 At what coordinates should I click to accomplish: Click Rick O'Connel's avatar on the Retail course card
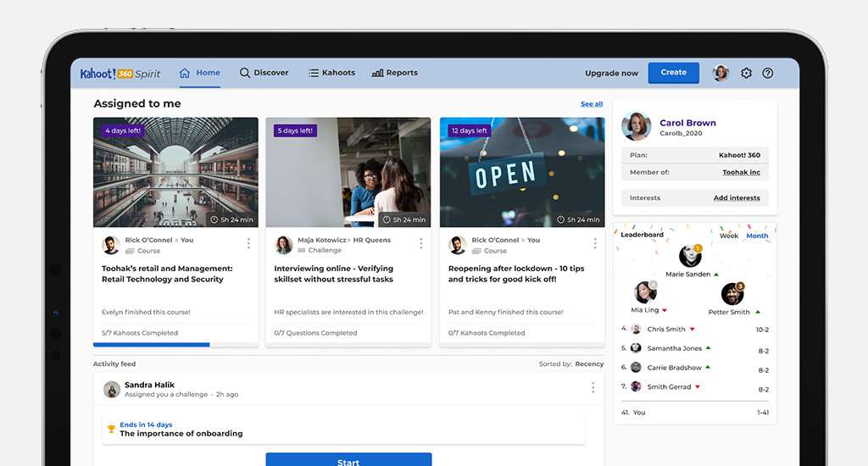[x=111, y=245]
